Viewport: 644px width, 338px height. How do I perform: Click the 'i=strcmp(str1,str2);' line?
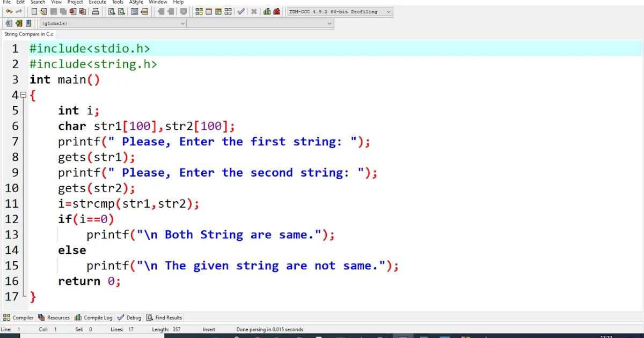(129, 204)
